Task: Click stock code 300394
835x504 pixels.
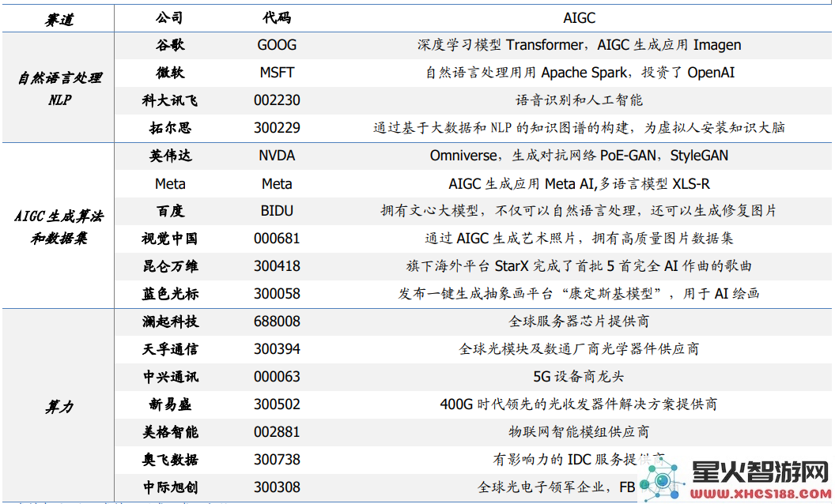Action: tap(277, 350)
